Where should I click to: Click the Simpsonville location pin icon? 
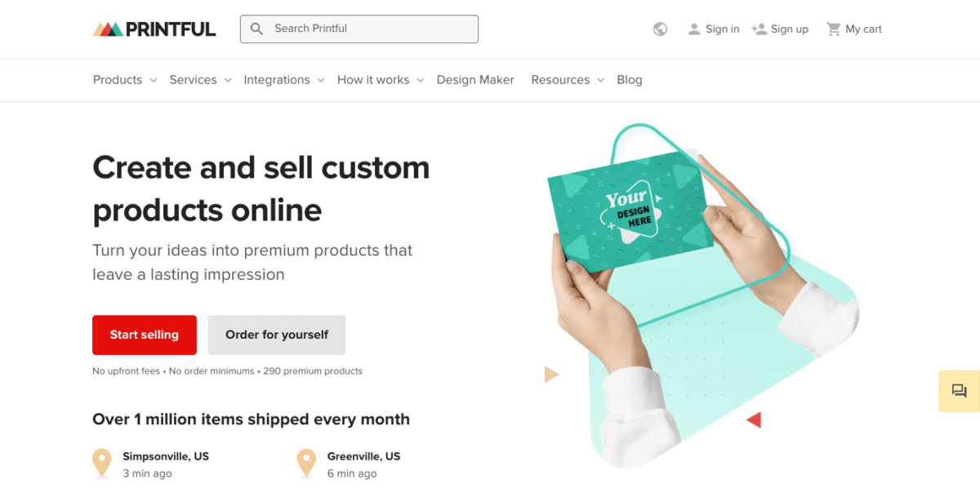click(102, 463)
